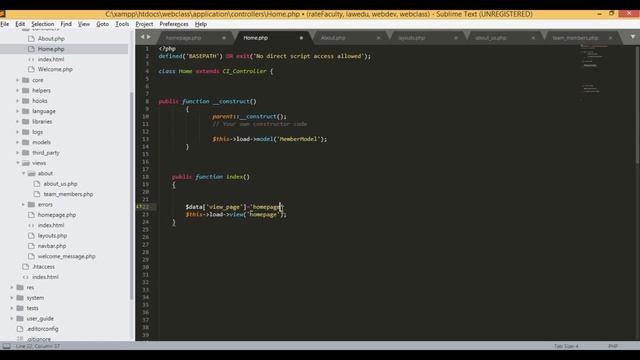This screenshot has width=640, height=360.
Task: Switch to the about_us.php tab
Action: (491, 38)
